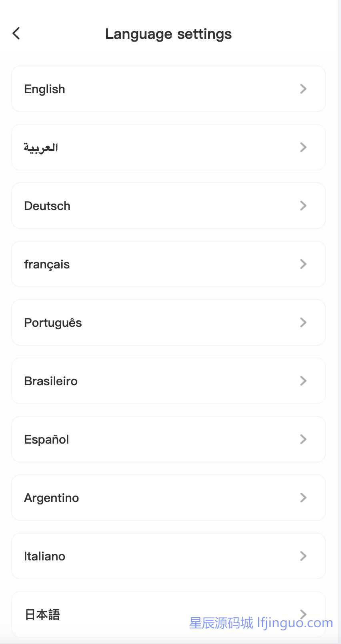
Task: Set language to Español
Action: (46, 439)
